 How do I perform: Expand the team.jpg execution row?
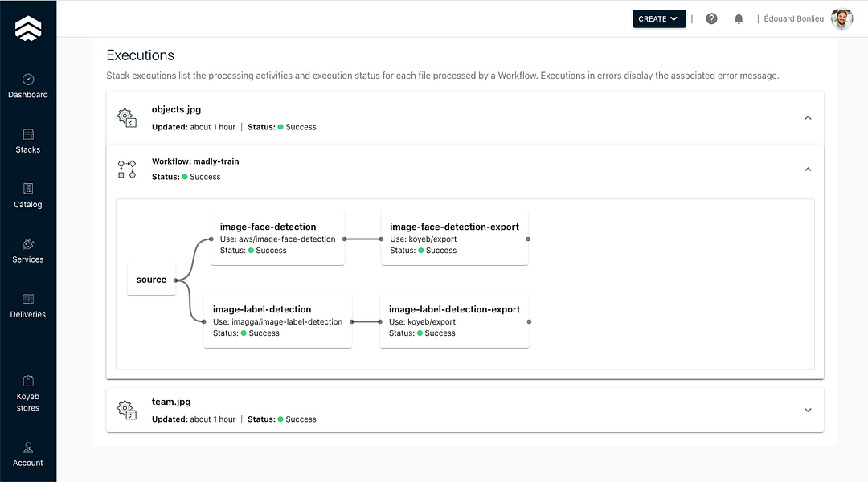point(808,410)
